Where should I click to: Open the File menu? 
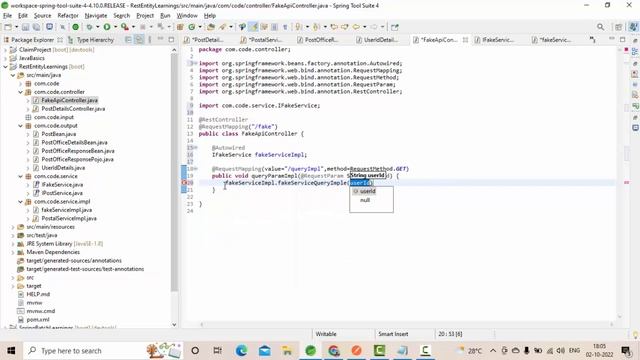click(x=7, y=16)
